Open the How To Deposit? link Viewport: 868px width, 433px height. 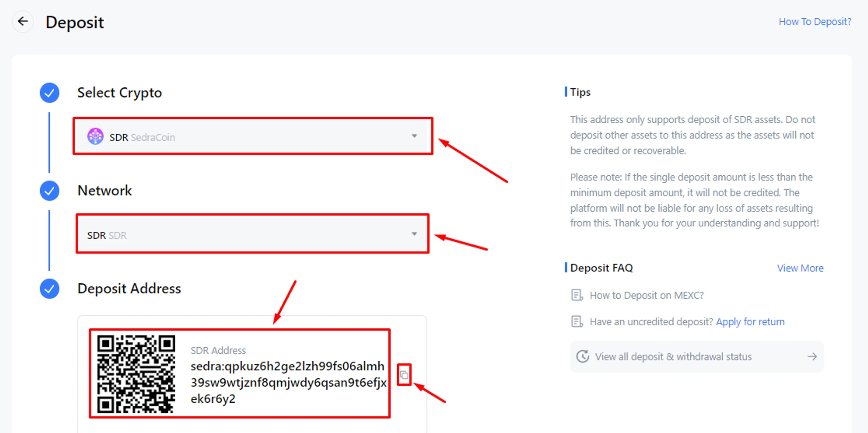(x=815, y=22)
